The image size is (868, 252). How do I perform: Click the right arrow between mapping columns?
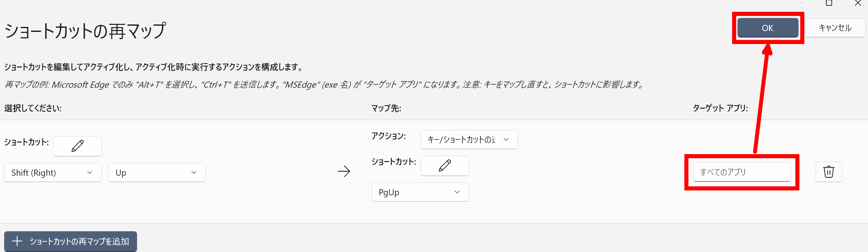click(344, 171)
